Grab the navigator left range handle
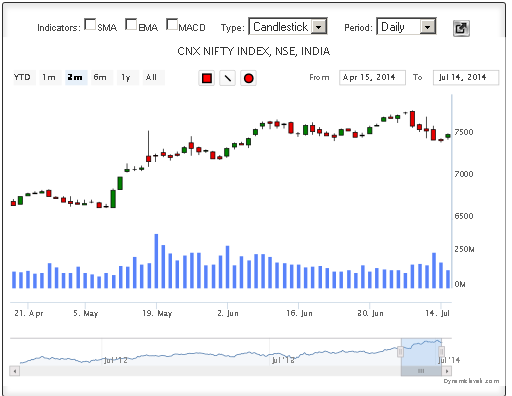512x396 pixels. tap(401, 352)
